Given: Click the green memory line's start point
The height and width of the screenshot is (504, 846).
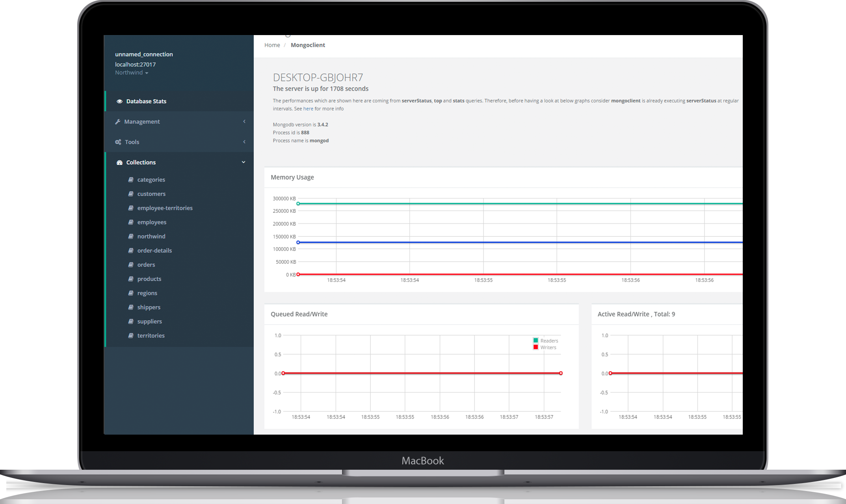Looking at the screenshot, I should 298,204.
